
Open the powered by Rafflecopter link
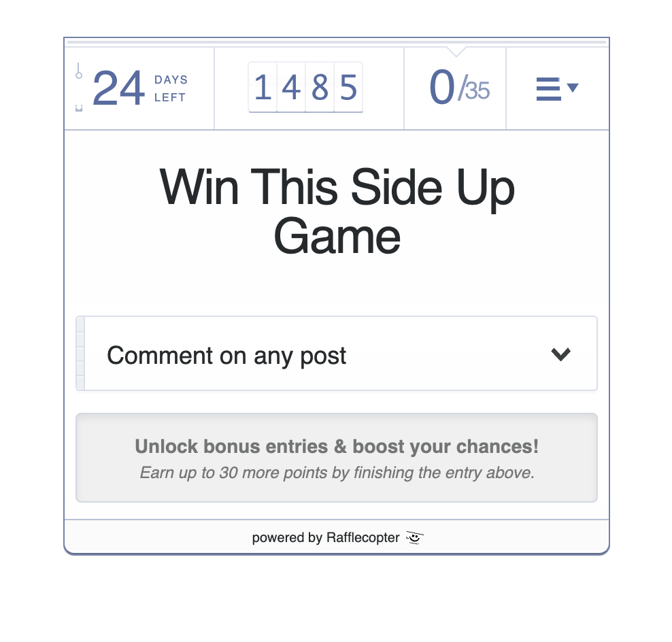326,537
